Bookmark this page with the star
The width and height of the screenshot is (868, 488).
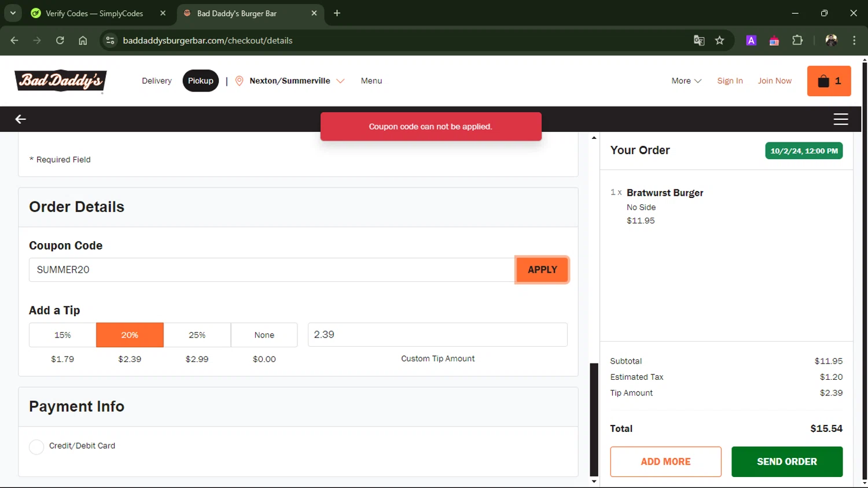719,41
